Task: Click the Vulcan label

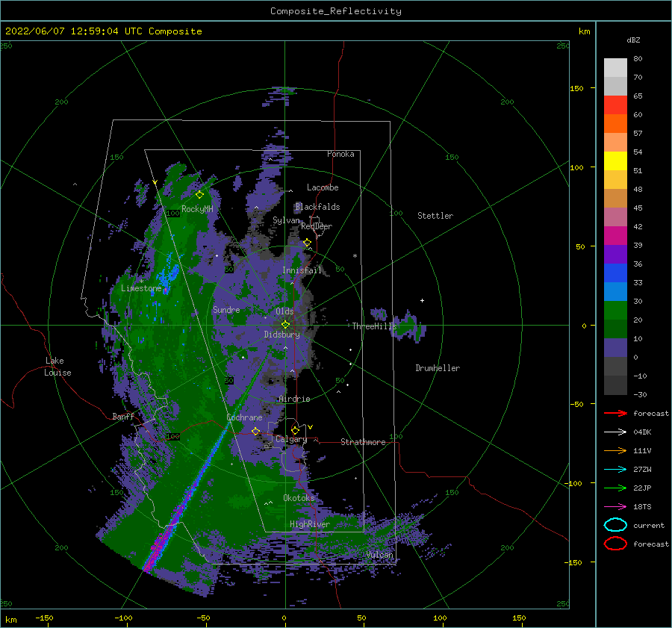Action: point(380,554)
